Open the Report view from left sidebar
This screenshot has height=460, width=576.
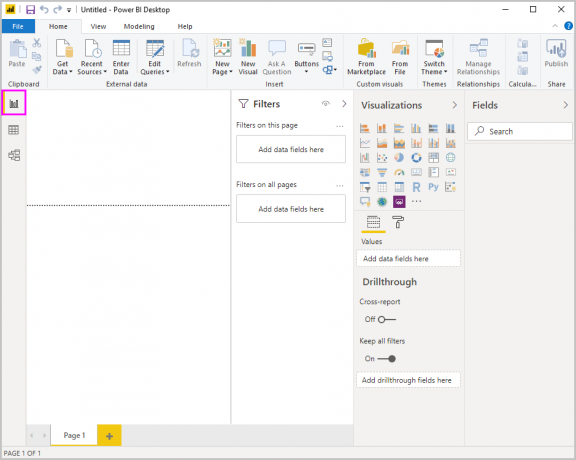[x=14, y=103]
